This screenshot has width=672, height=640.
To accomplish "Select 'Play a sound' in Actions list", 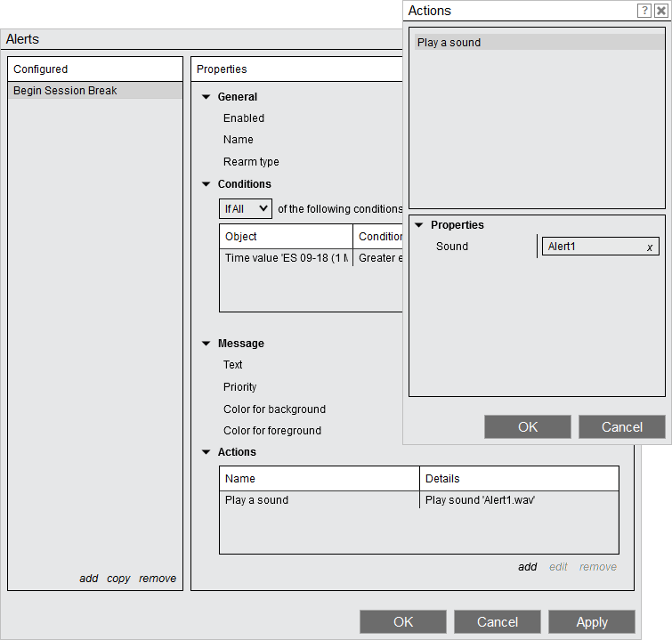I will click(x=538, y=43).
